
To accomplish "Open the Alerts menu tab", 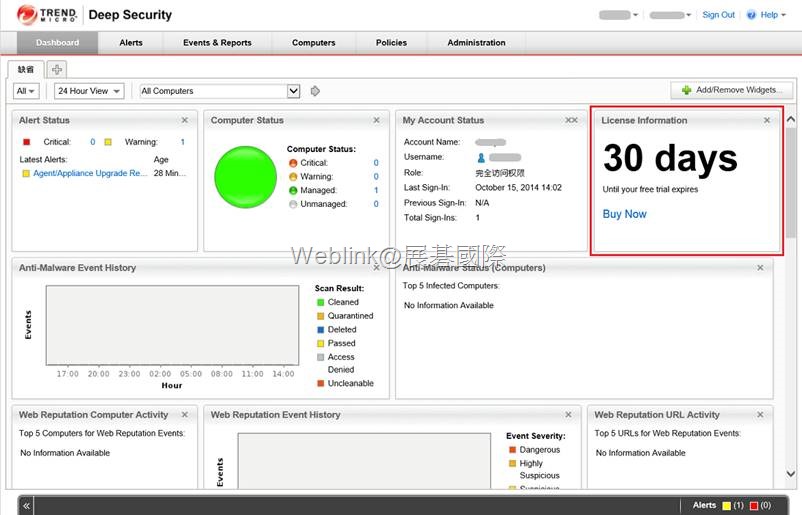I will coord(131,42).
